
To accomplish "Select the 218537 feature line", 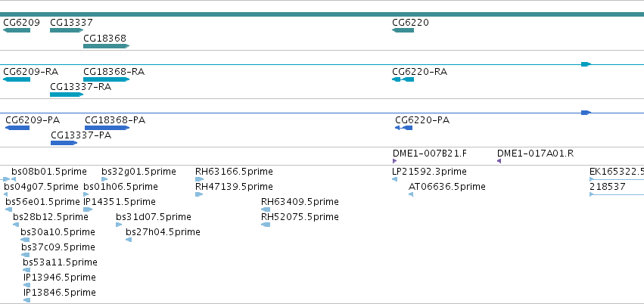I will point(617,194).
